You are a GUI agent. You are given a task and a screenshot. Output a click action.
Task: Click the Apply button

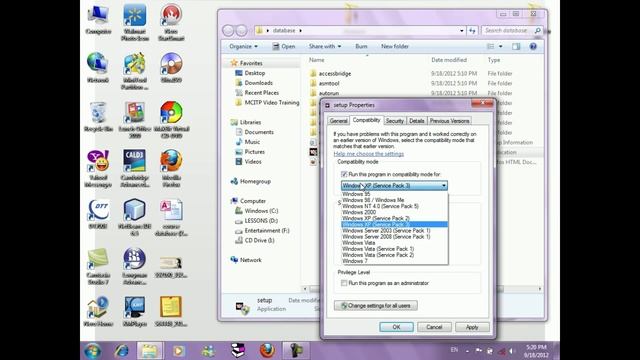tap(472, 327)
